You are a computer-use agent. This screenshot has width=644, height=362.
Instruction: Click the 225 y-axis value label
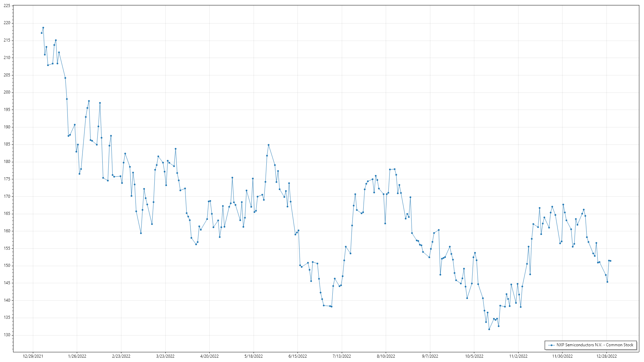coord(7,6)
